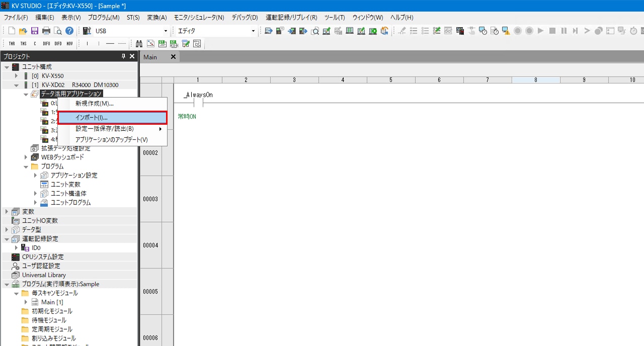The height and width of the screenshot is (346, 644).
Task: Insert a TMR timer instruction
Action: [x=12, y=44]
